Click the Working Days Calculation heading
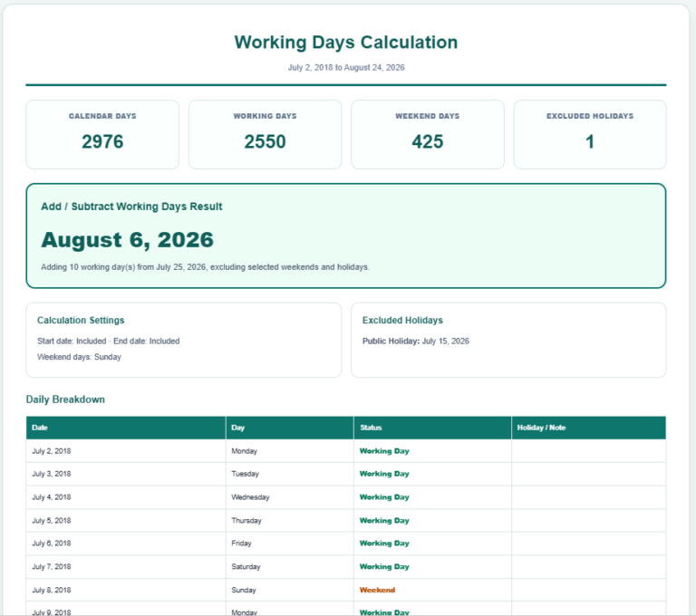The width and height of the screenshot is (696, 616). click(346, 43)
